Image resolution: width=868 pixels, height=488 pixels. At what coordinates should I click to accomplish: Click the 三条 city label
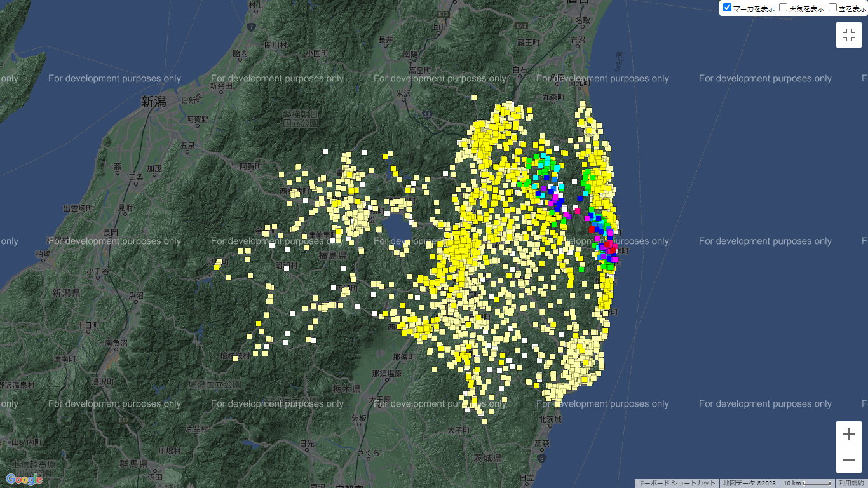click(137, 177)
